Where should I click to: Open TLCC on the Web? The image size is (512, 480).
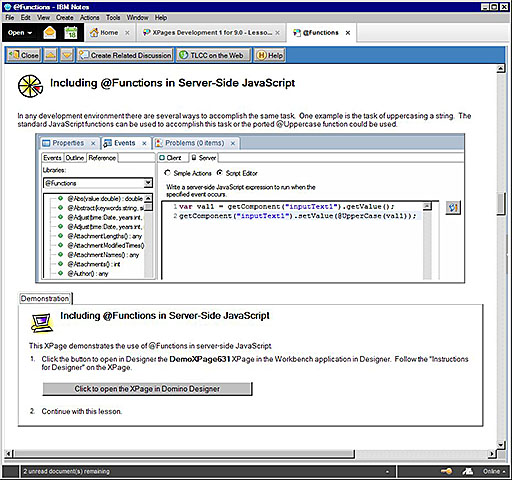(214, 55)
